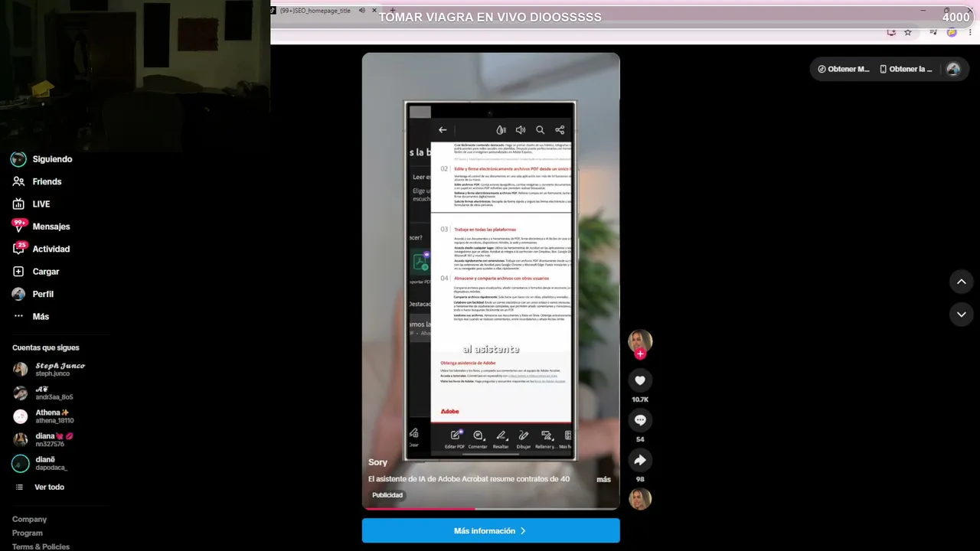This screenshot has height=551, width=980.
Task: Close the SEO_homepage_title tab
Action: (374, 11)
